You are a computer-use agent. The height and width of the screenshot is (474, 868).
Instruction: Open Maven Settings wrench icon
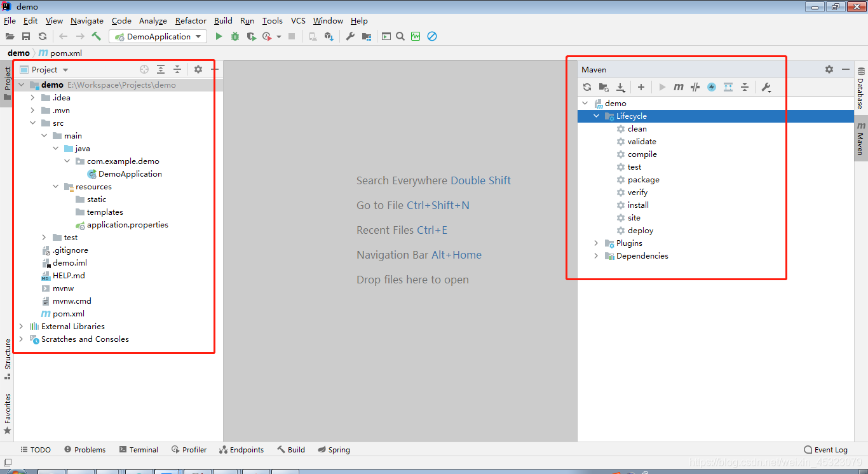[x=766, y=87]
